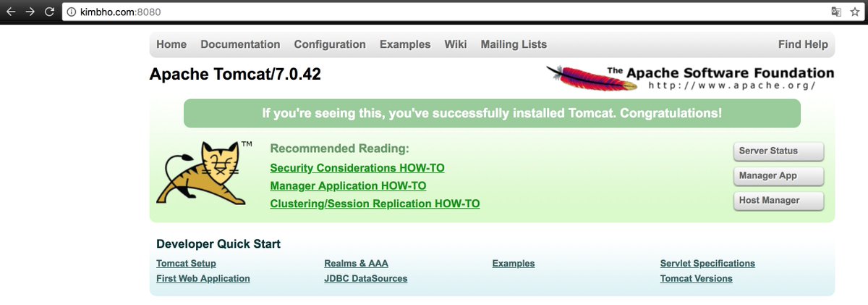This screenshot has width=868, height=305.
Task: Go back with the browser back arrow
Action: 12,12
